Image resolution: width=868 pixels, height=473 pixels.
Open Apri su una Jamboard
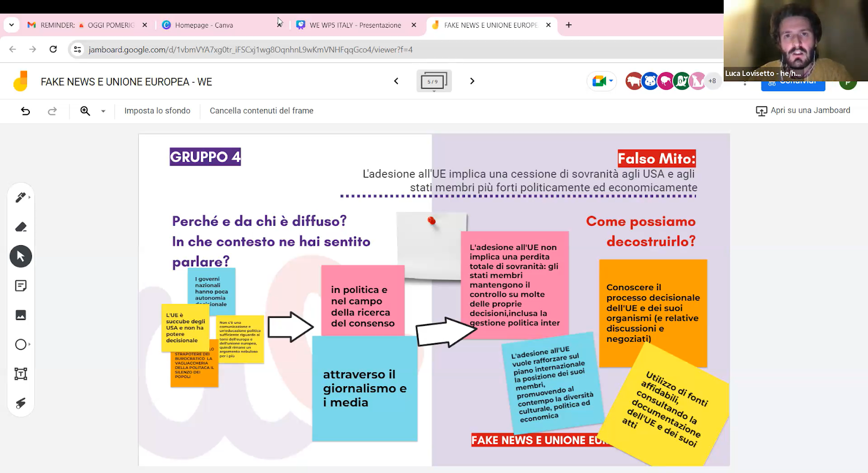click(x=803, y=111)
